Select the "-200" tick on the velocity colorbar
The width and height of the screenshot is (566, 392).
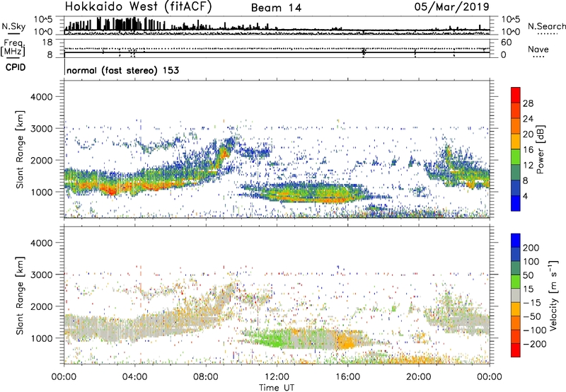tap(535, 344)
